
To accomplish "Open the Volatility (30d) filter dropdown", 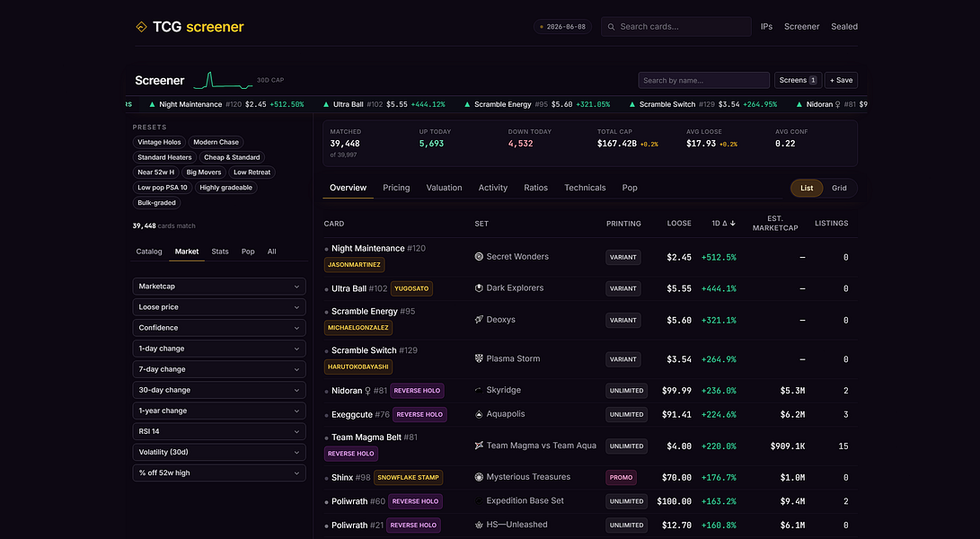I will tap(219, 452).
